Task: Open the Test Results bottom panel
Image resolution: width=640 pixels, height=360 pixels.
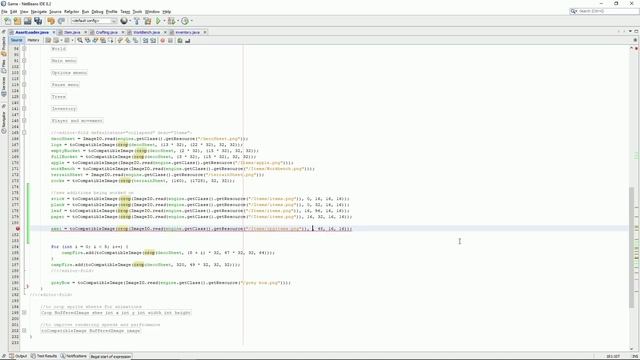Action: 44,356
